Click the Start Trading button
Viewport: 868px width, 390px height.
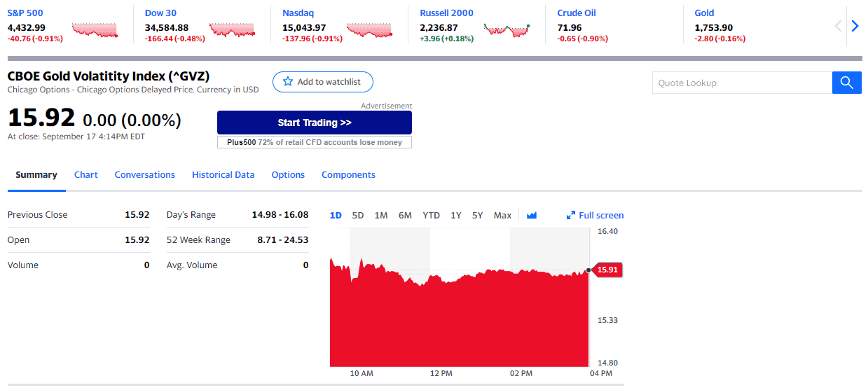pyautogui.click(x=314, y=123)
